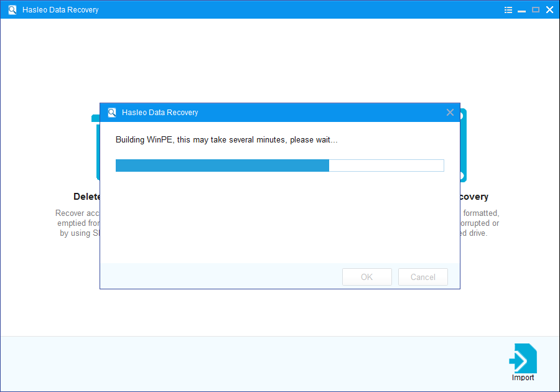Click the 'Import' label text
The image size is (560, 392).
pyautogui.click(x=523, y=377)
